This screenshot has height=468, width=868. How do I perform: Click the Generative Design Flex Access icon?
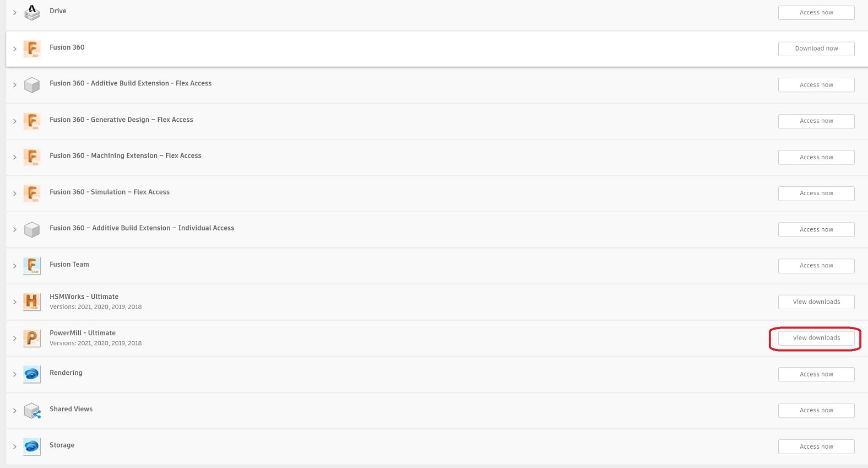click(x=32, y=121)
